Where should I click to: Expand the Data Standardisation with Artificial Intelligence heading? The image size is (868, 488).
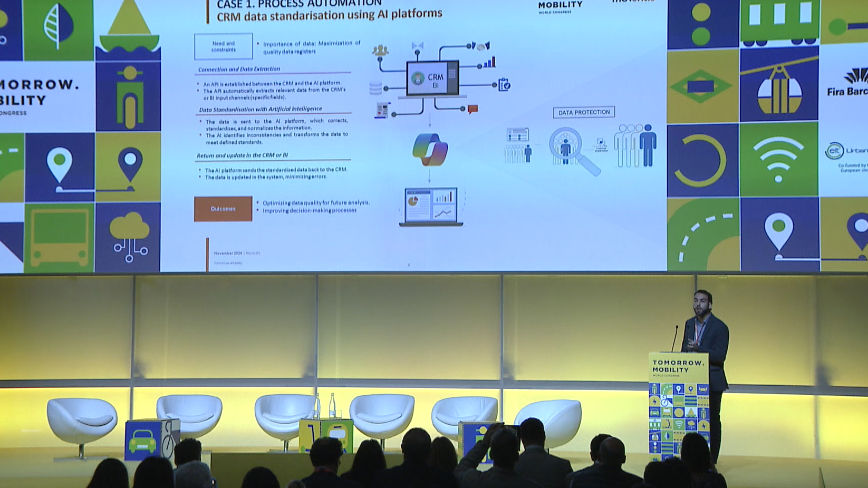(x=259, y=109)
